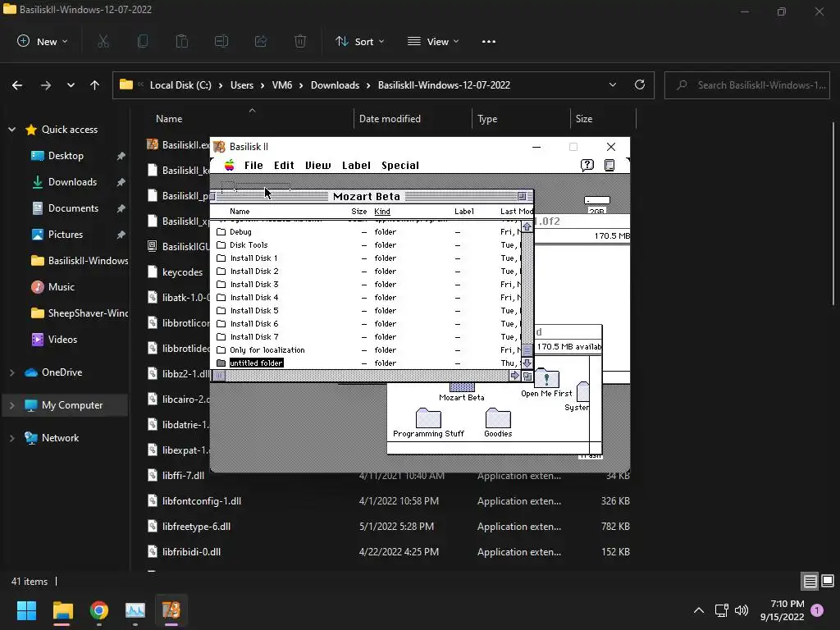Click Users in the address breadcrumb

point(242,85)
